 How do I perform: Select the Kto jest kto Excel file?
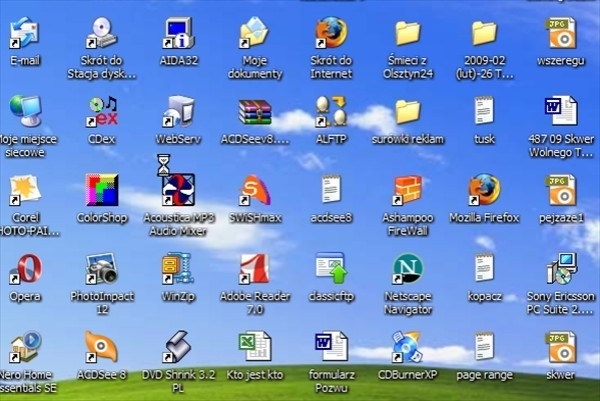click(255, 346)
